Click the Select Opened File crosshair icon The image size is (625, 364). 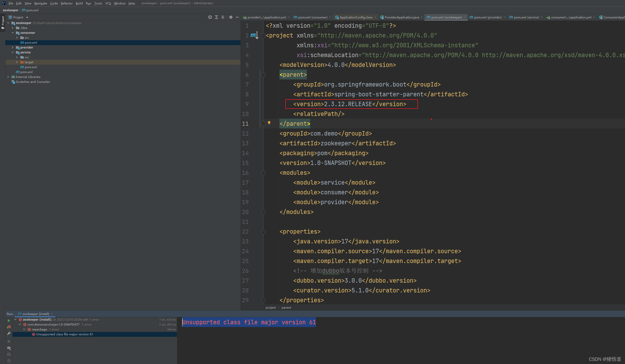point(210,17)
